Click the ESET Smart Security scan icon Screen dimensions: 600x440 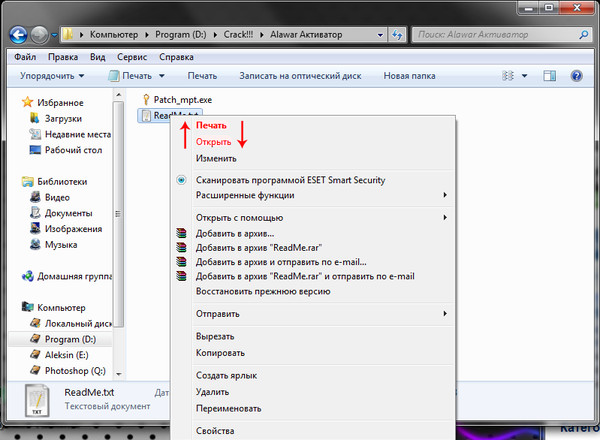[x=181, y=180]
